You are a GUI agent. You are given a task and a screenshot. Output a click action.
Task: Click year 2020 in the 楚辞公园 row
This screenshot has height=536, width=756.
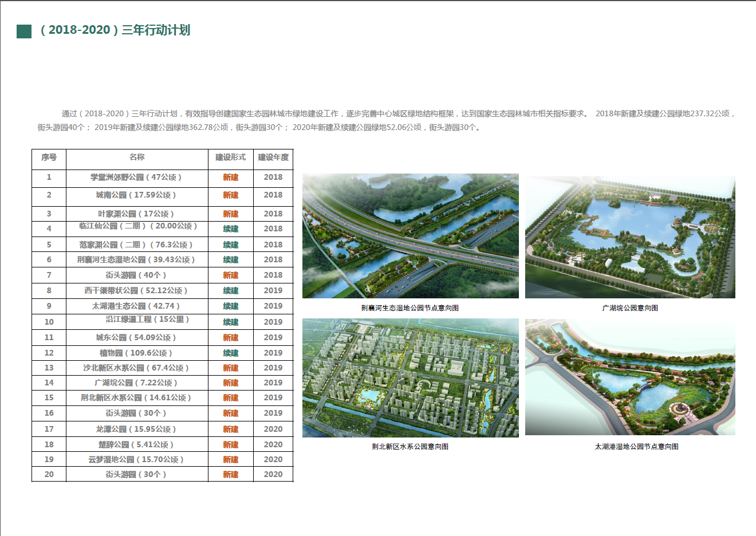pos(273,445)
